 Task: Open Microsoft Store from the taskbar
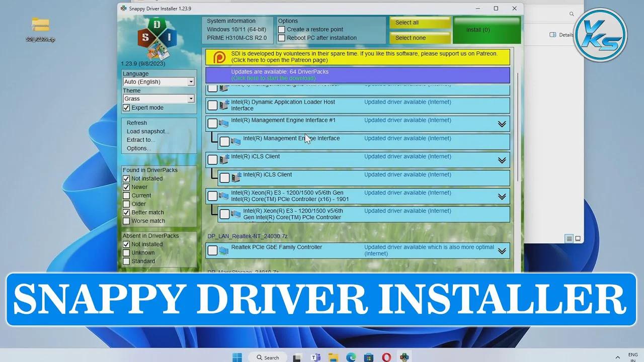(x=369, y=357)
